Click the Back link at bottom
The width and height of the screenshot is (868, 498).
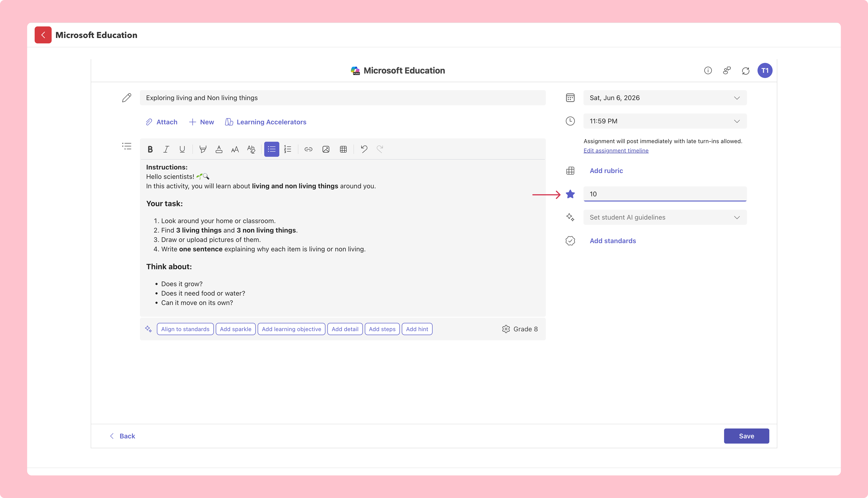pyautogui.click(x=122, y=436)
